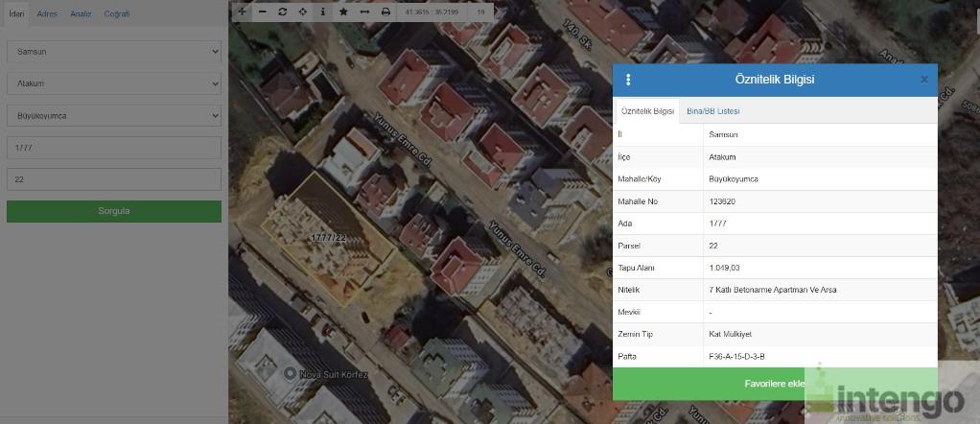This screenshot has height=424, width=980.
Task: Switch to the Coğrafi tab
Action: click(117, 13)
